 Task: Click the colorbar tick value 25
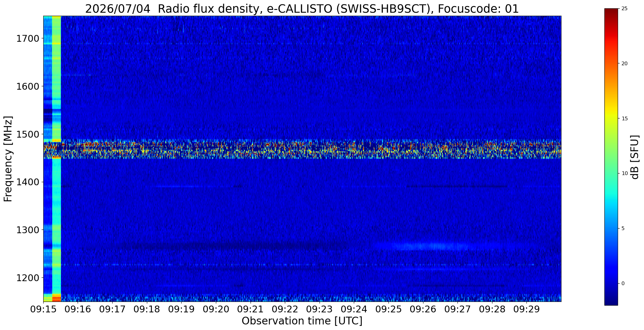(x=625, y=9)
